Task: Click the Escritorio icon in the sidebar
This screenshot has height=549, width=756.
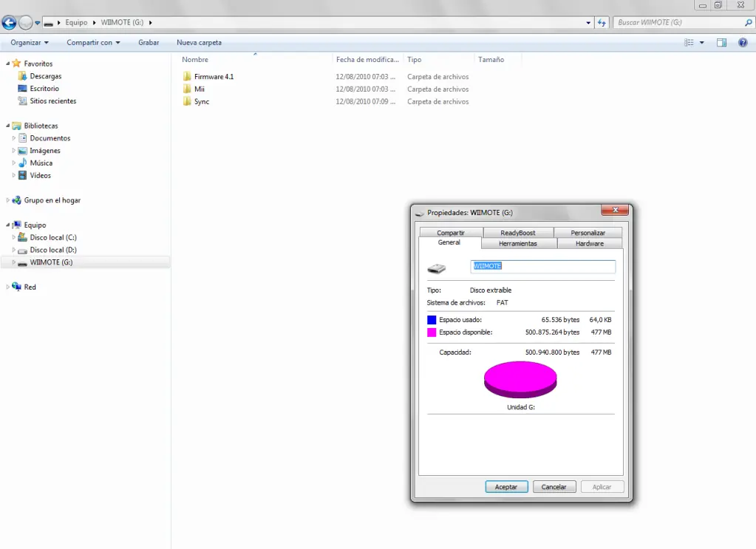Action: click(22, 88)
